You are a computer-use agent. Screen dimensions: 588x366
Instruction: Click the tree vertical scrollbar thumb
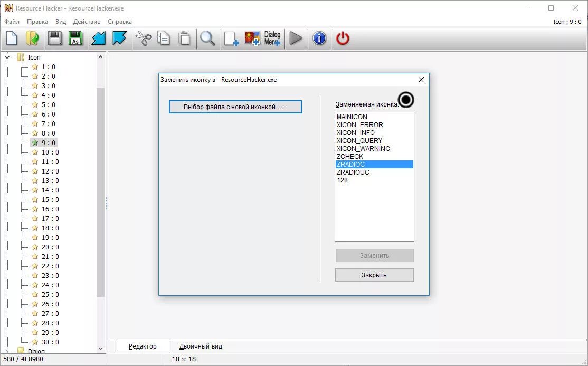(x=100, y=192)
